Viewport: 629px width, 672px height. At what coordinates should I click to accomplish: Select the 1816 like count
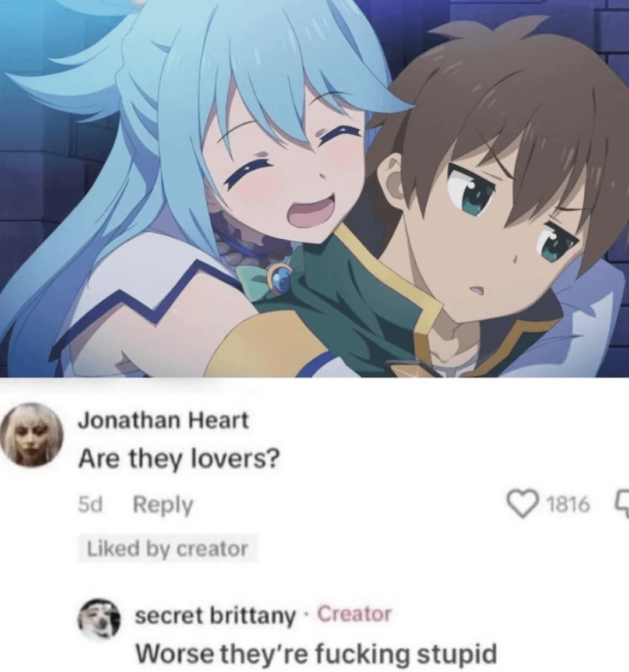568,505
